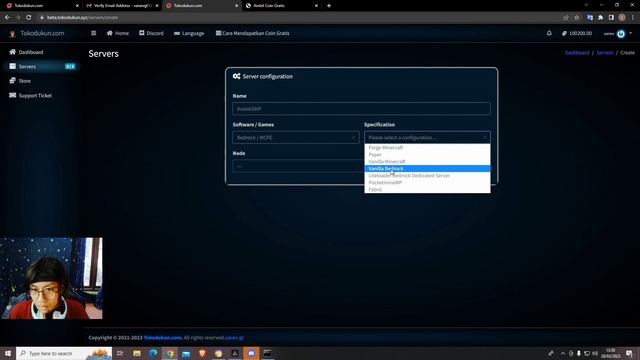Image resolution: width=640 pixels, height=360 pixels.
Task: Click the Tokodukun.com logo
Action: (37, 33)
